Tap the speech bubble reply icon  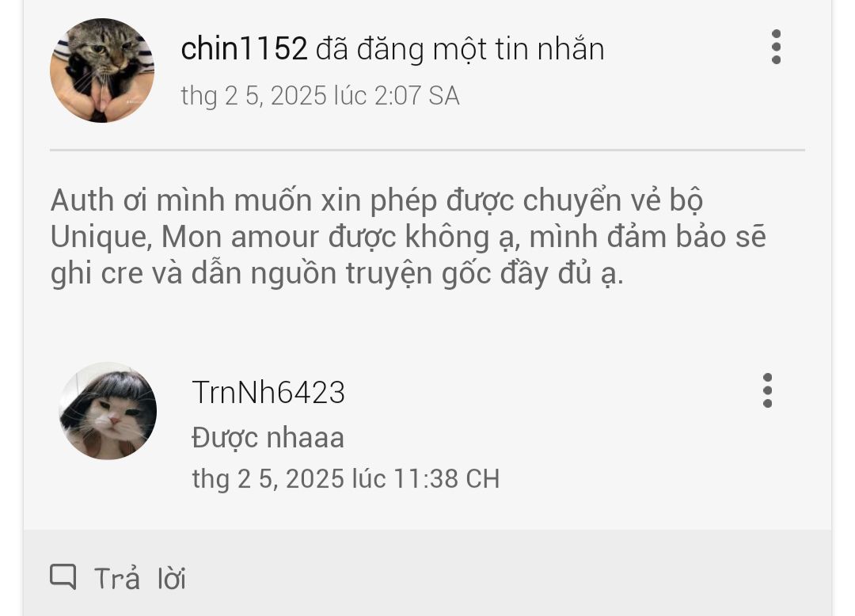63,576
